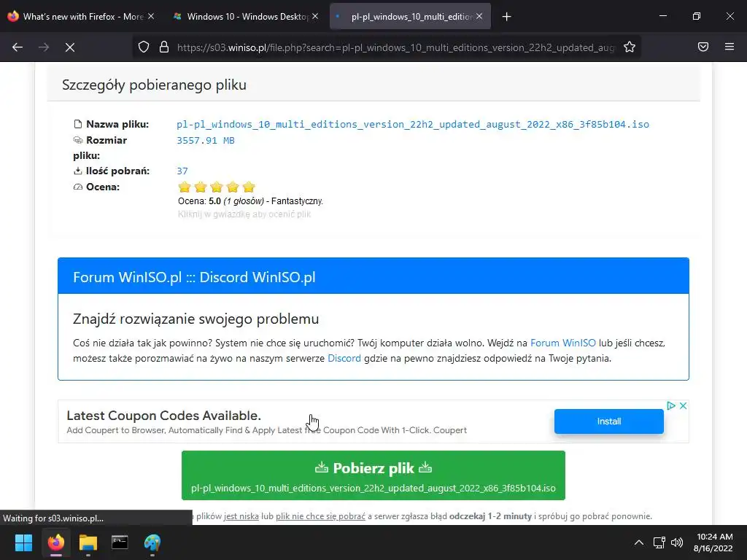
Task: Close the pl-pl_windows_10 tab
Action: [x=479, y=16]
